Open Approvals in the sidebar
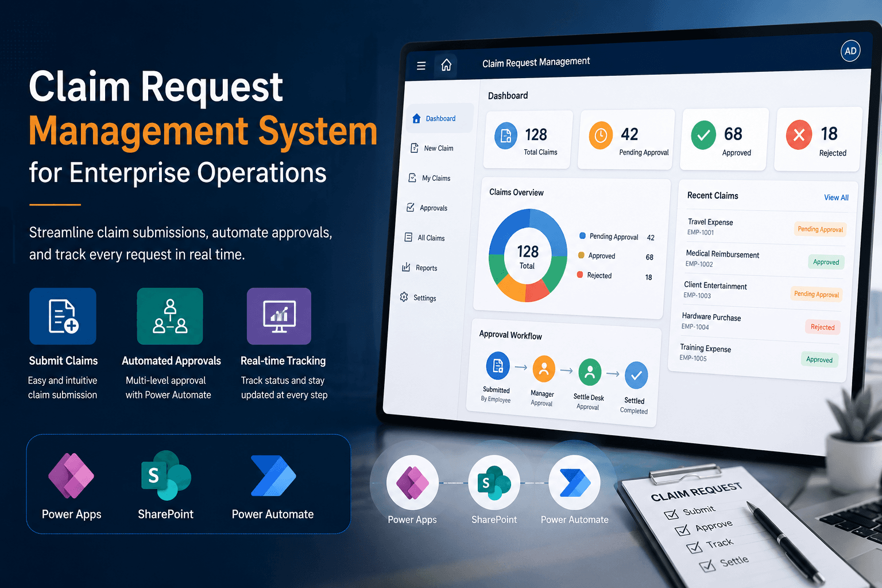The width and height of the screenshot is (882, 588). 427,208
